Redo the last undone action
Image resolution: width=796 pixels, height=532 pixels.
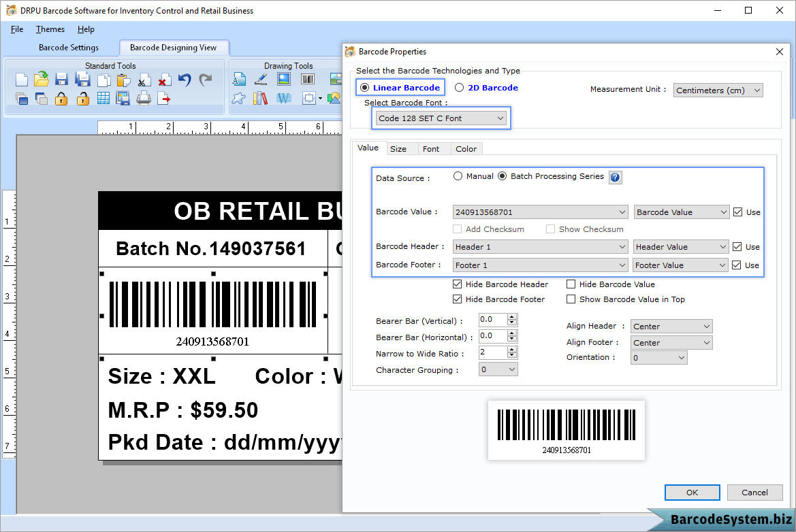(205, 80)
